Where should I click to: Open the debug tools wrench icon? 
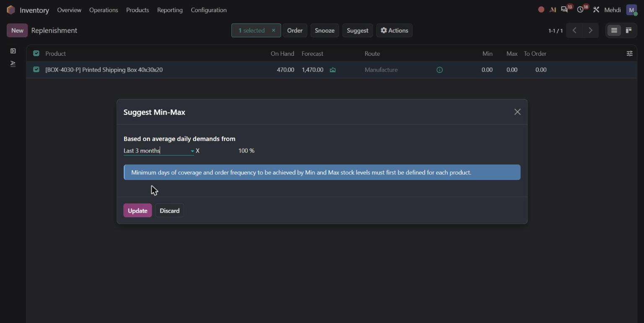pos(596,10)
